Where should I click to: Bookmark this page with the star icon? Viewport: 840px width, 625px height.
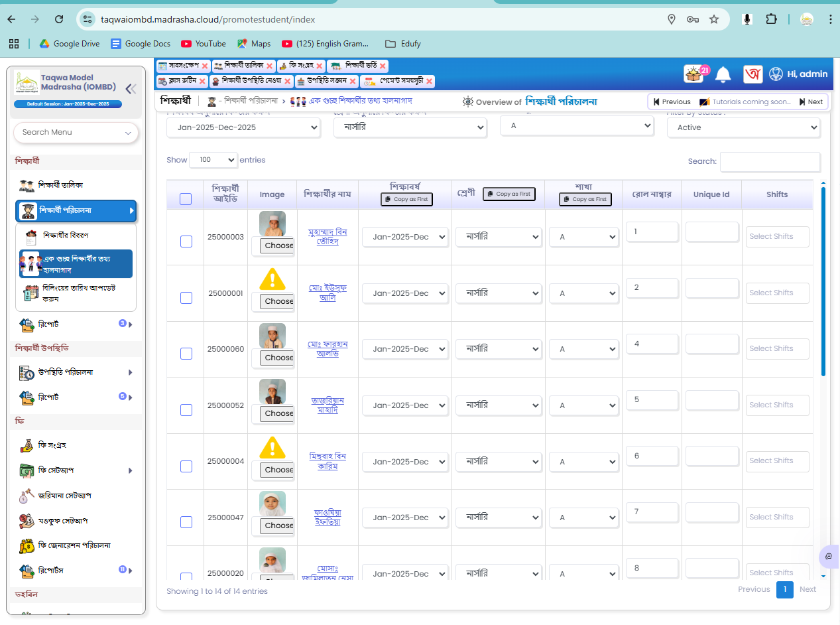click(714, 19)
